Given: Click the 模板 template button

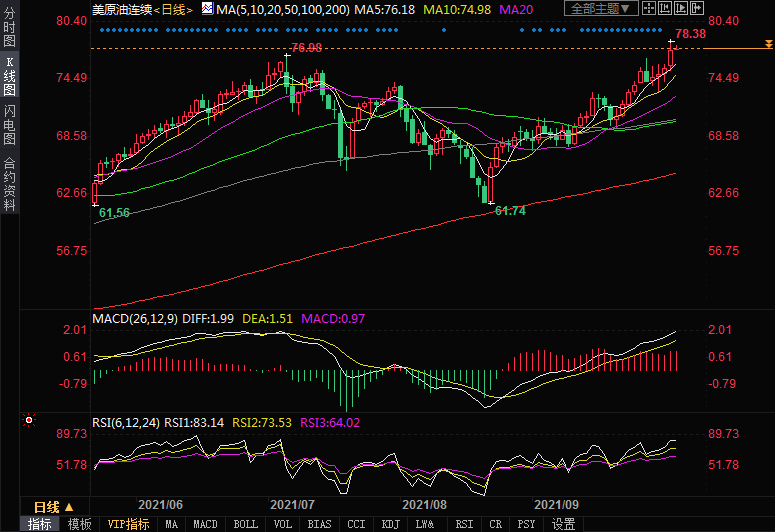Looking at the screenshot, I should click(79, 524).
